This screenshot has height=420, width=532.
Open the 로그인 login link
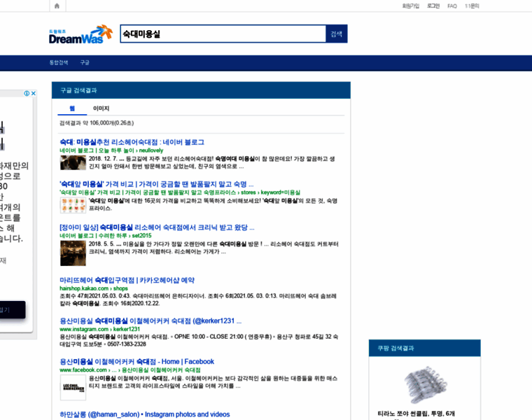click(433, 6)
